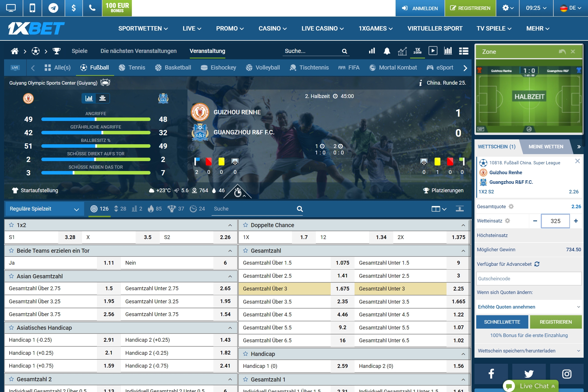The height and width of the screenshot is (392, 588).
Task: Click the notification bell icon
Action: coord(387,51)
